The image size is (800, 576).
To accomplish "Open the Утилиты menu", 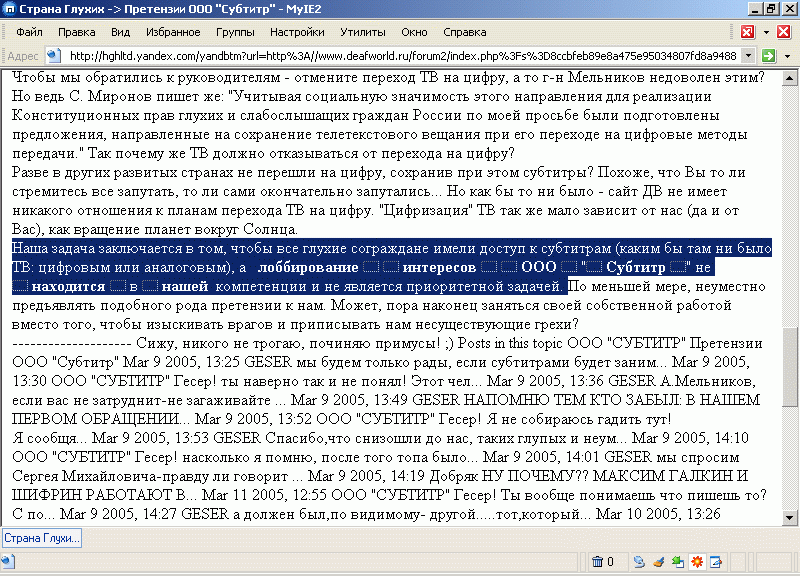I will coord(363,32).
